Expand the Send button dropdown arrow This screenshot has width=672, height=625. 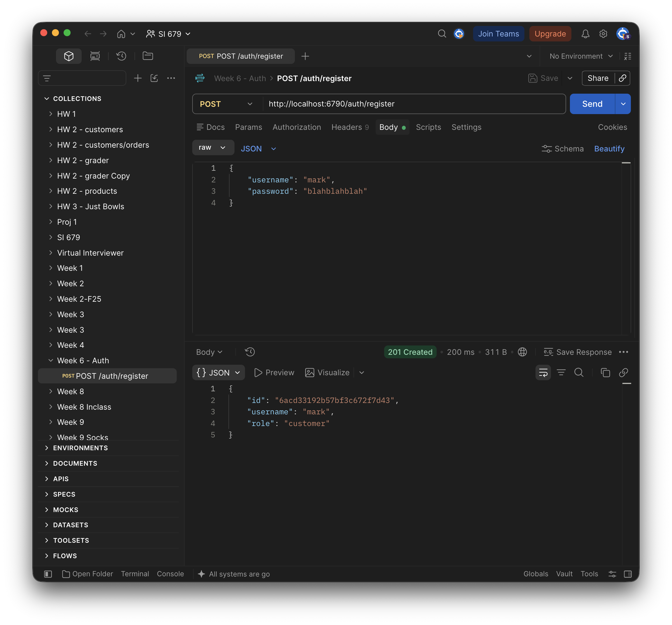[x=623, y=104]
